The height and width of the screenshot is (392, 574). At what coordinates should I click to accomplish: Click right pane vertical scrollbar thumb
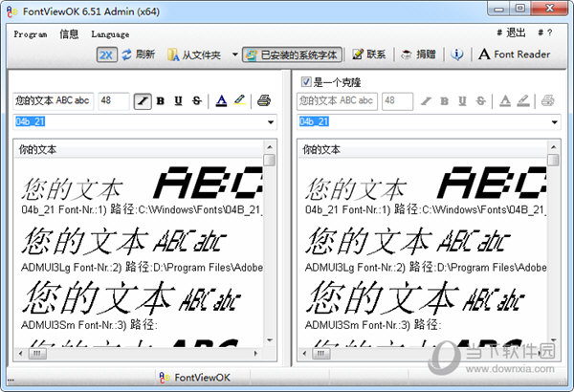click(x=554, y=160)
